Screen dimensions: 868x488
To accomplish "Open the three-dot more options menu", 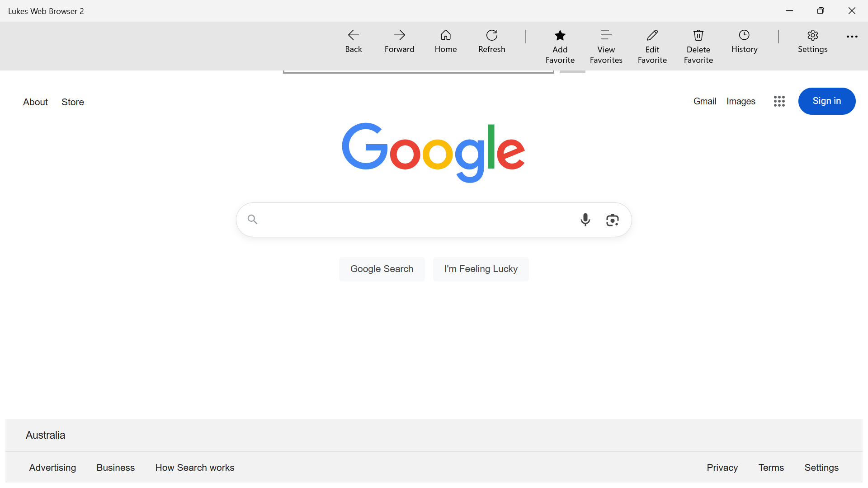I will click(x=852, y=37).
